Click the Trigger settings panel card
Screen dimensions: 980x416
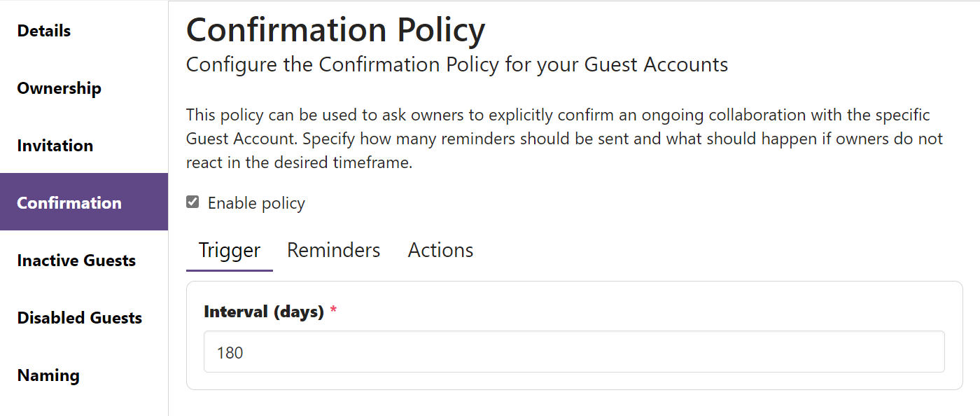pos(574,333)
